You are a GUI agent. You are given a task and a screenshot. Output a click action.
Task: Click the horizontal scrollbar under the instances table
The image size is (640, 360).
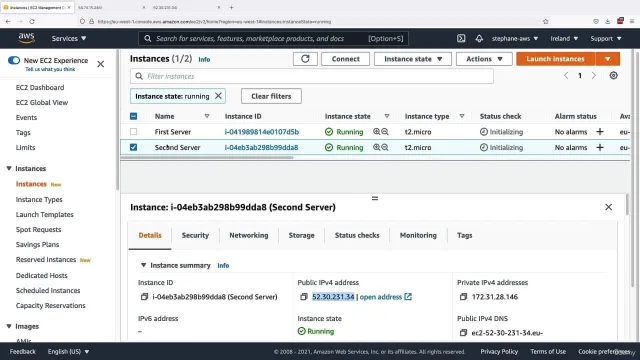pyautogui.click(x=207, y=157)
